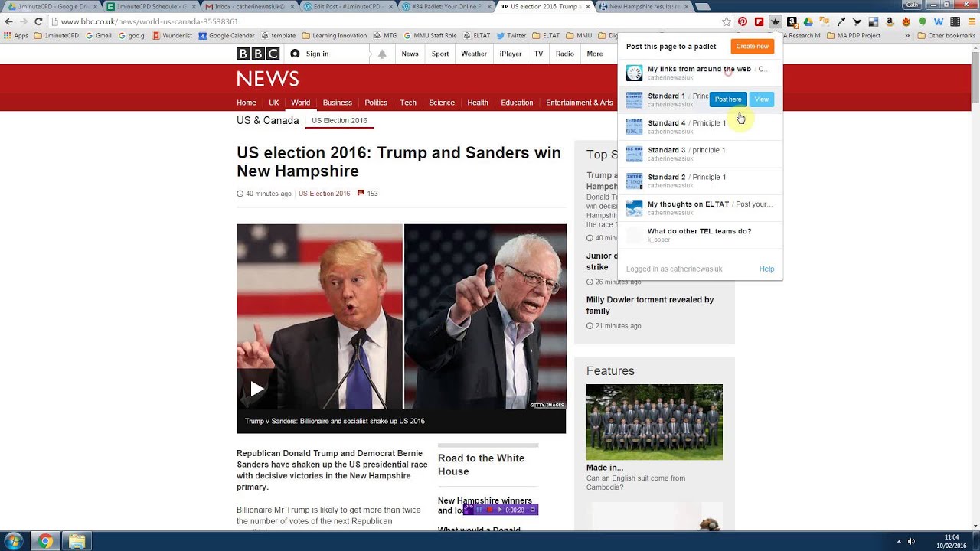Show hidden bookmarks with the chevron

click(x=908, y=35)
